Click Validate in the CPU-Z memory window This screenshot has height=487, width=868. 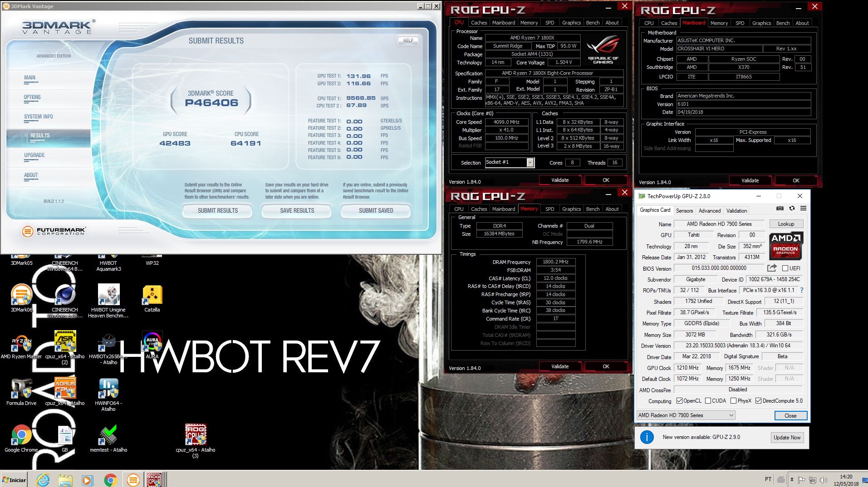[560, 366]
